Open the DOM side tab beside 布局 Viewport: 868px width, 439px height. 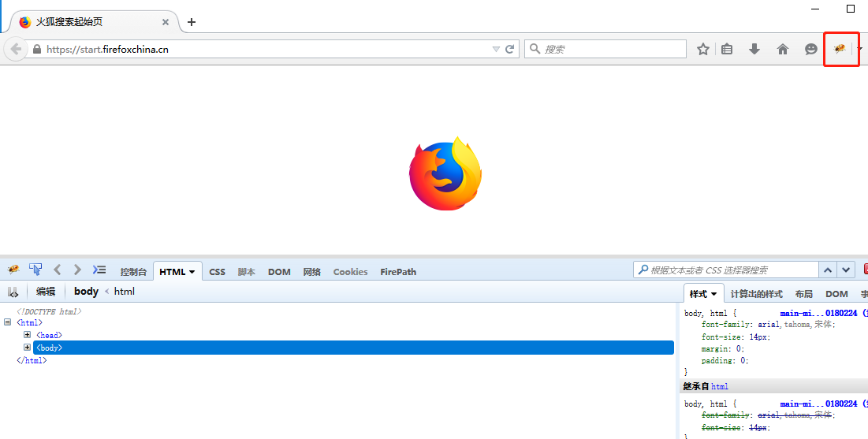(x=836, y=294)
